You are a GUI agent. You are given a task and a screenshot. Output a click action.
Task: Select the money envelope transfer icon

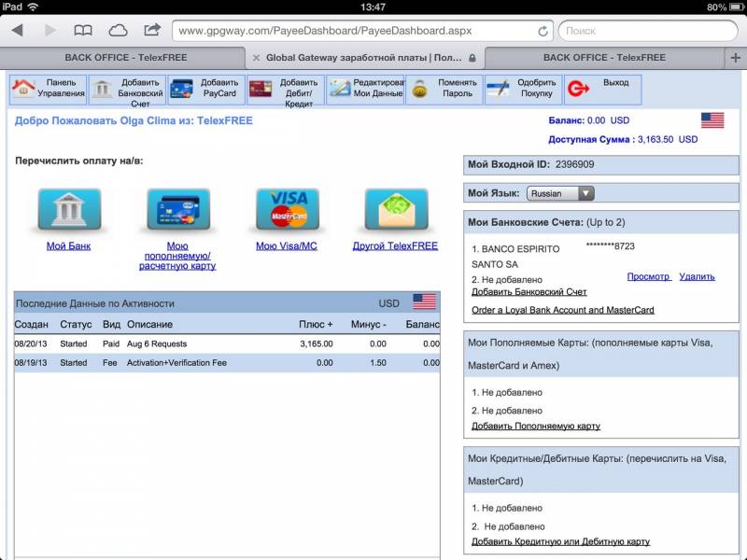click(396, 209)
